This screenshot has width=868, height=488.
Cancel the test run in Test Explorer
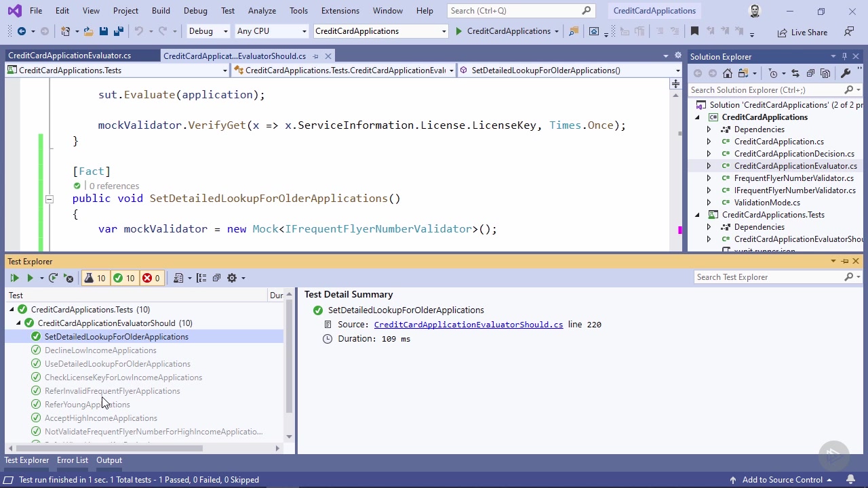tap(68, 278)
